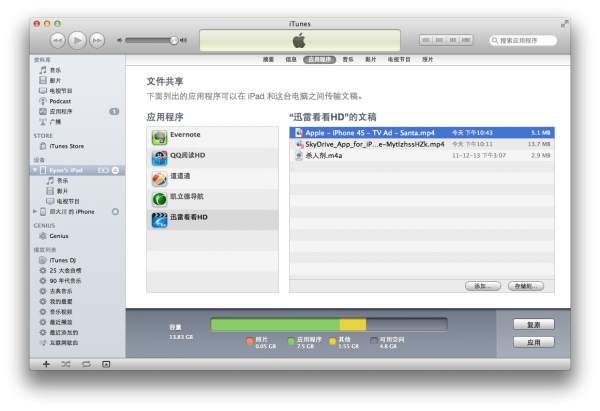Select 音乐 under Eyon's iPad

tap(78, 181)
